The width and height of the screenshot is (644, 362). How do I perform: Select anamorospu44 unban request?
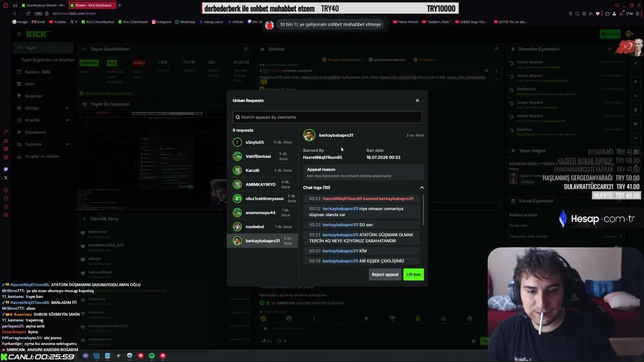pyautogui.click(x=262, y=213)
